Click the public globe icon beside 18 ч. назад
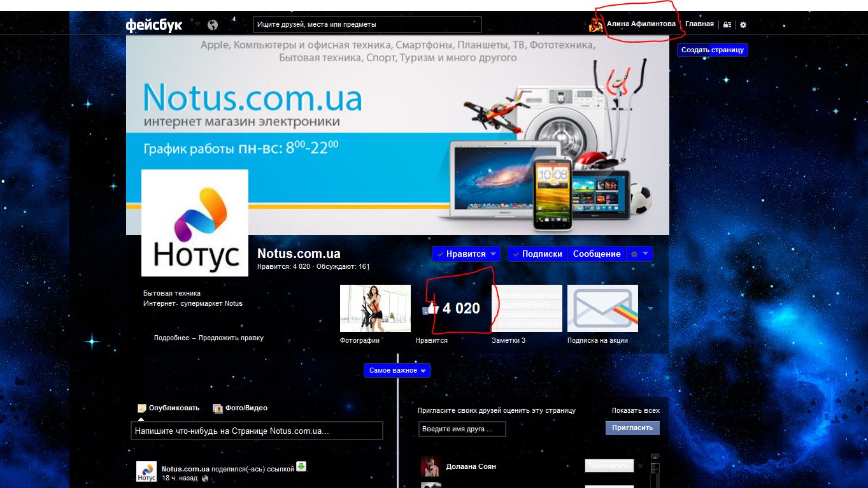868x488 pixels. (205, 478)
